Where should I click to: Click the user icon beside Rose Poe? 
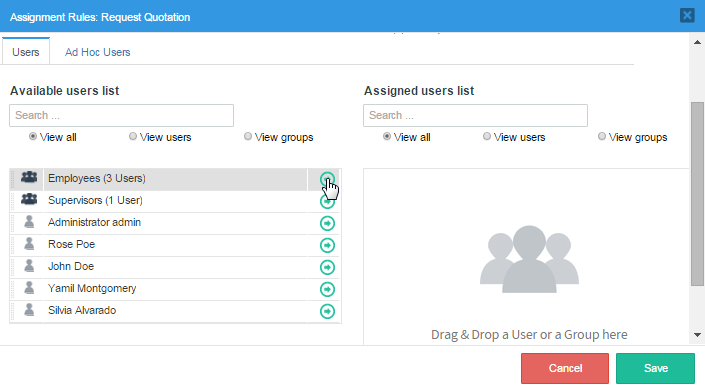[29, 244]
